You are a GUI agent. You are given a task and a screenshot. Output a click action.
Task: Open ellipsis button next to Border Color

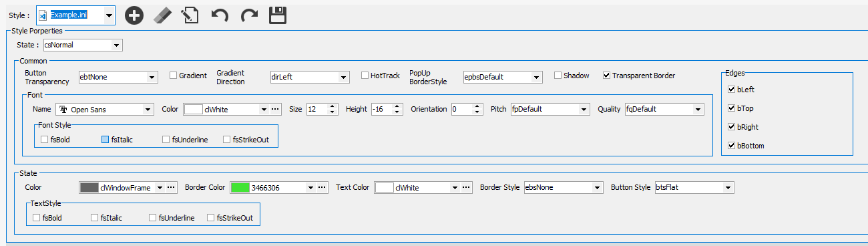(322, 188)
